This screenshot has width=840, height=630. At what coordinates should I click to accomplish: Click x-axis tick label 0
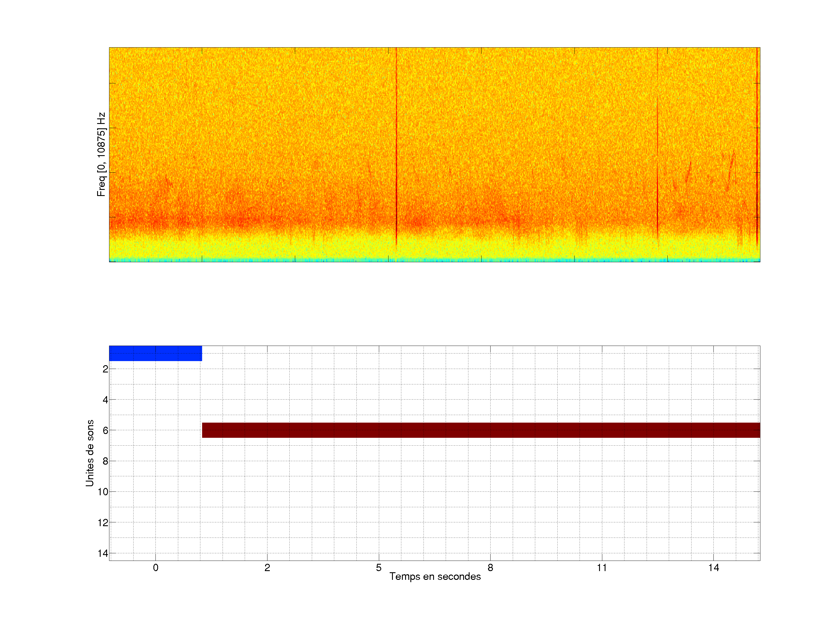pyautogui.click(x=155, y=568)
